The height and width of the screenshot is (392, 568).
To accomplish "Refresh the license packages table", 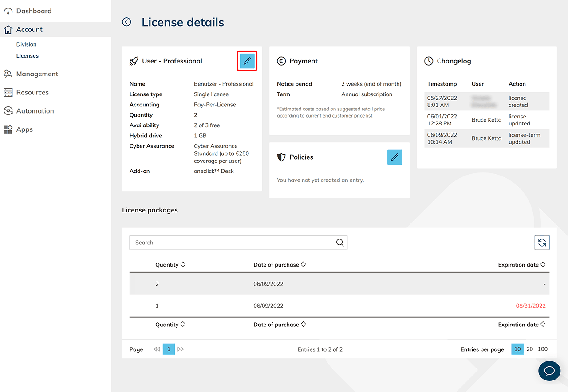I will click(542, 243).
